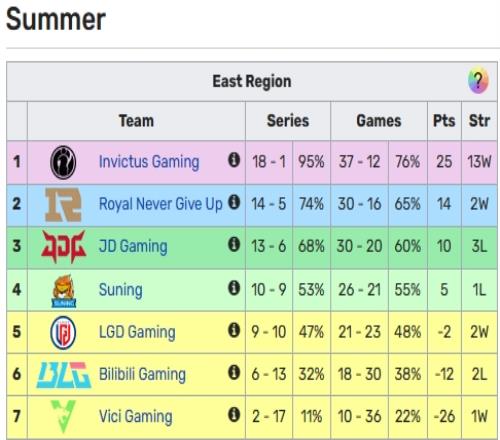Open the info icon beside LGD Gaming
The height and width of the screenshot is (440, 500).
(234, 330)
